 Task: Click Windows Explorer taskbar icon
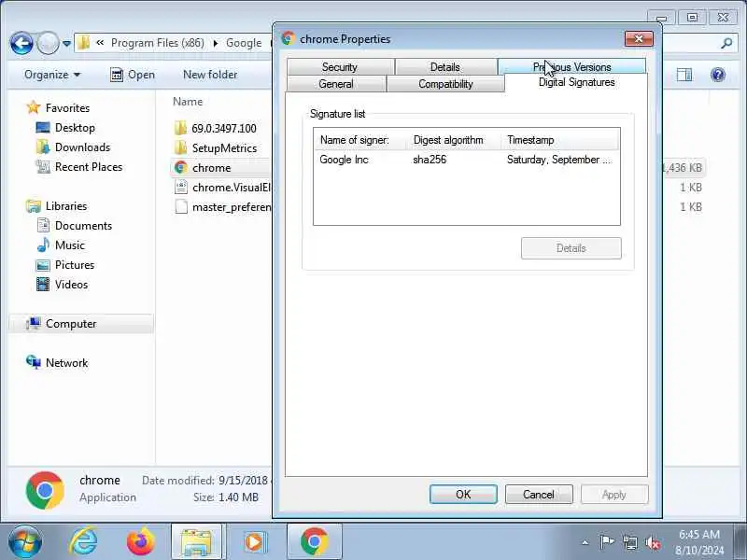[x=196, y=542]
